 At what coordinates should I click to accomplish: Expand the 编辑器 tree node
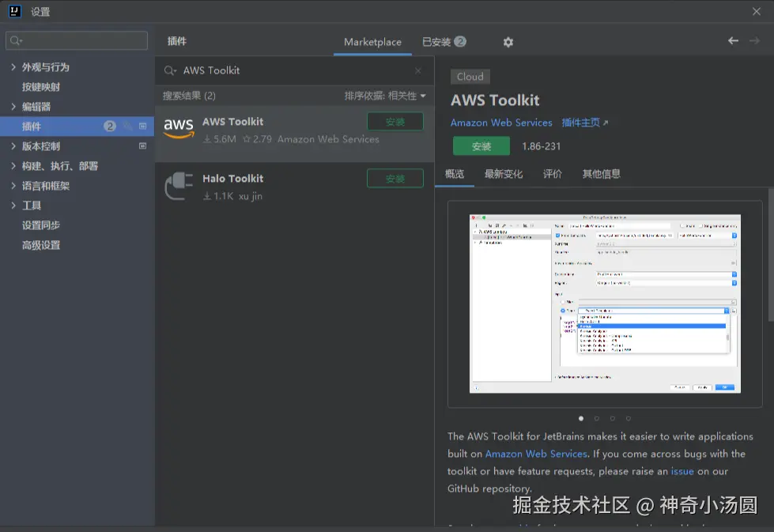tap(13, 106)
